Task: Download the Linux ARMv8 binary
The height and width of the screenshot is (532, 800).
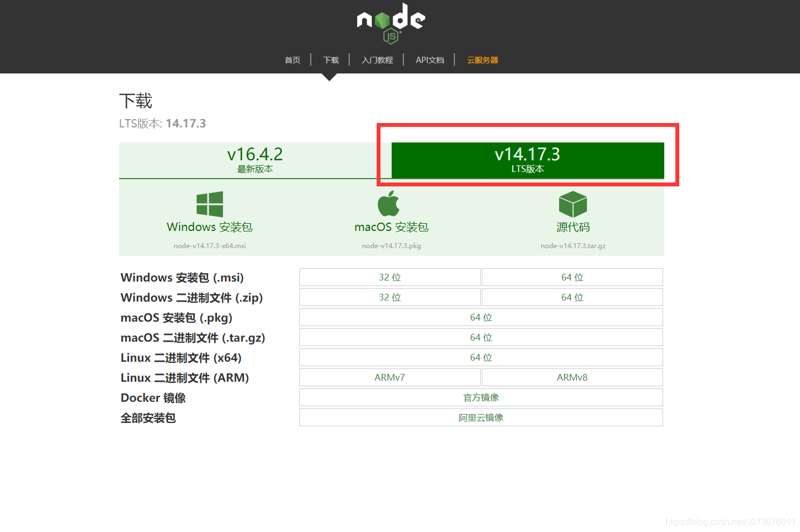Action: [x=572, y=377]
